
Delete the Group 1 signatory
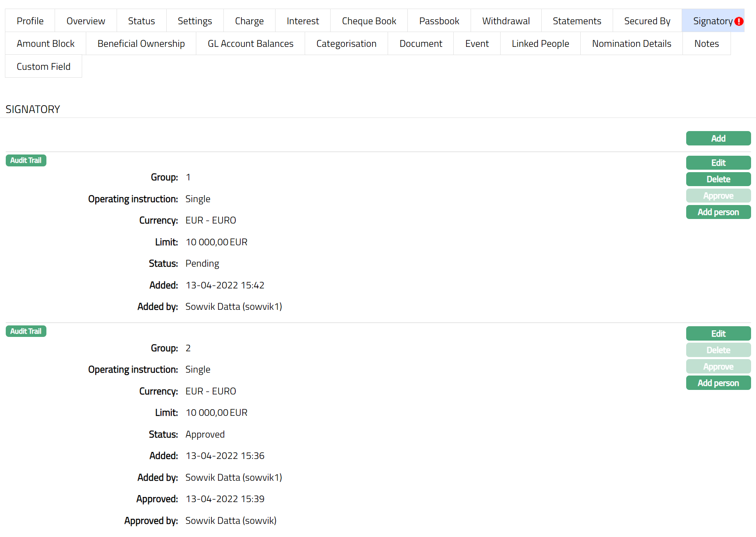[x=718, y=179]
